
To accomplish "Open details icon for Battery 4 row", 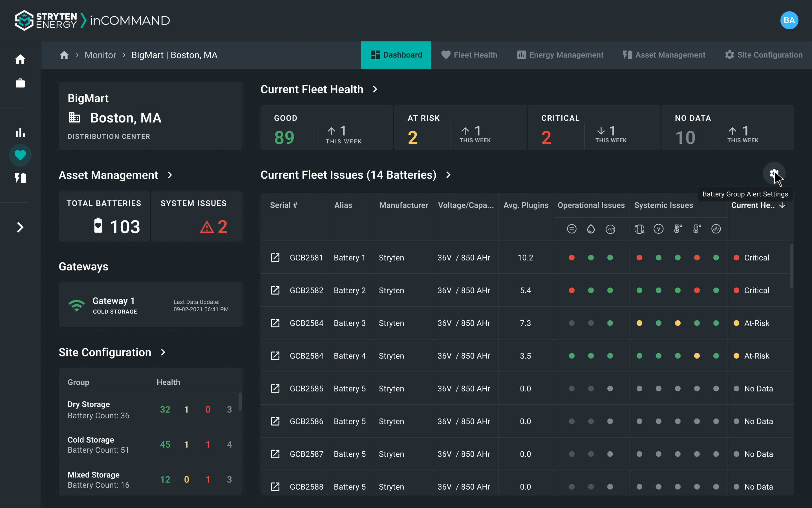I will tap(275, 356).
